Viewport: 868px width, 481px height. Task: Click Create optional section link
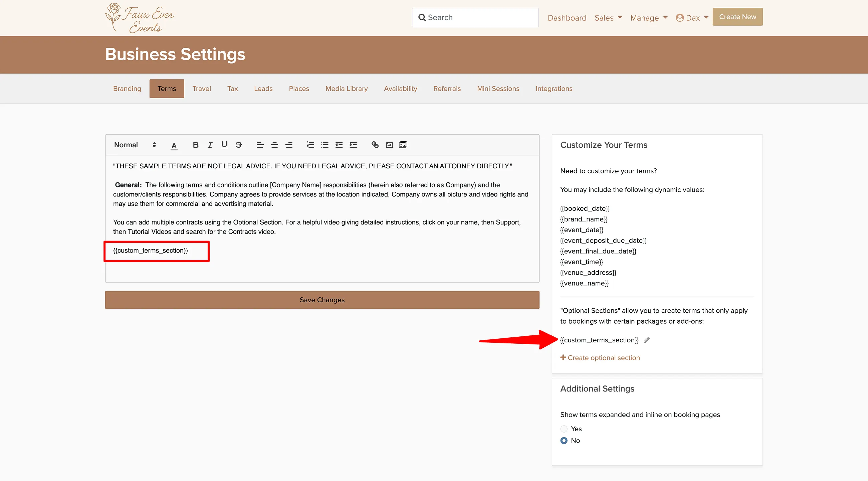(x=604, y=358)
